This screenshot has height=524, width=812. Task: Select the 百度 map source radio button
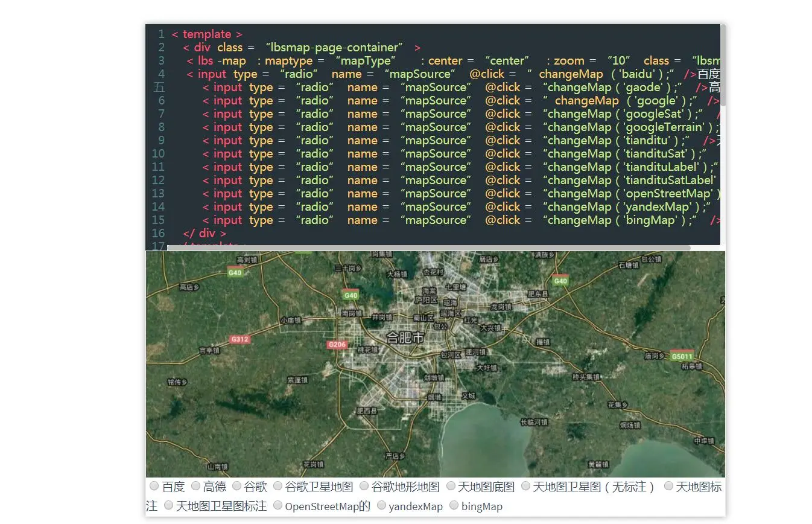coord(154,486)
